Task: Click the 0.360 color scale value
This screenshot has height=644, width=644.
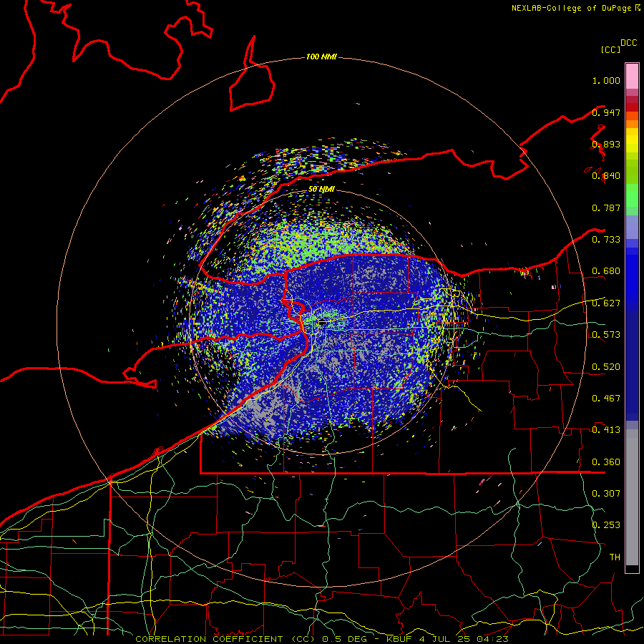Action: [606, 462]
